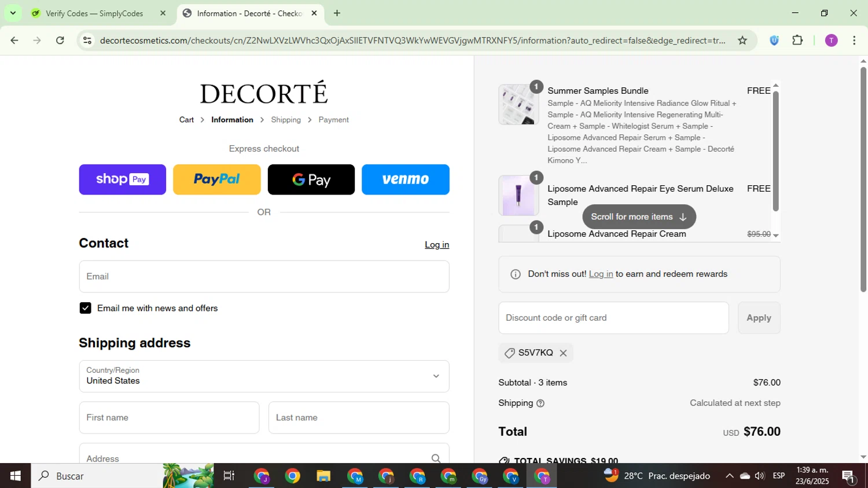Open the Windows Start menu
Image resolution: width=868 pixels, height=488 pixels.
[x=15, y=476]
